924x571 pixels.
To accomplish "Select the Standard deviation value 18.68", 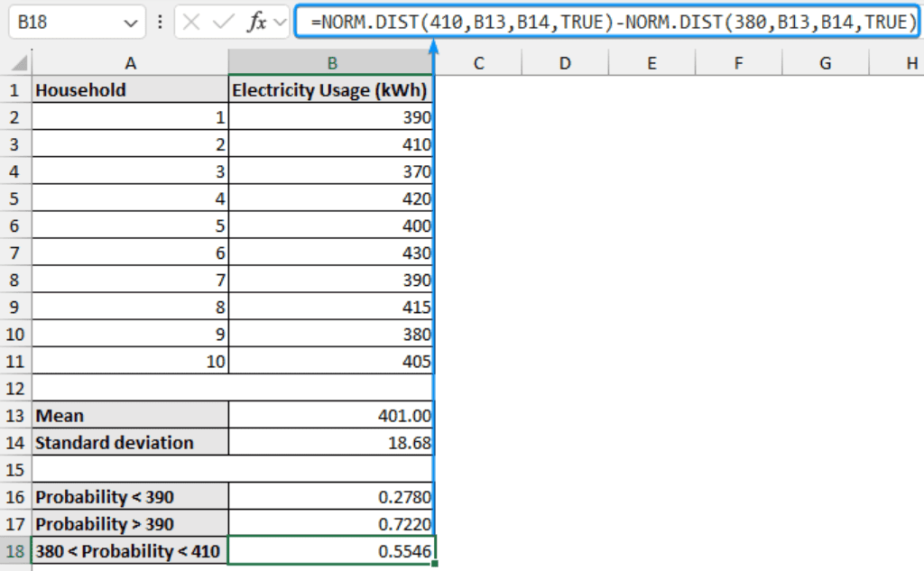I will click(x=332, y=442).
